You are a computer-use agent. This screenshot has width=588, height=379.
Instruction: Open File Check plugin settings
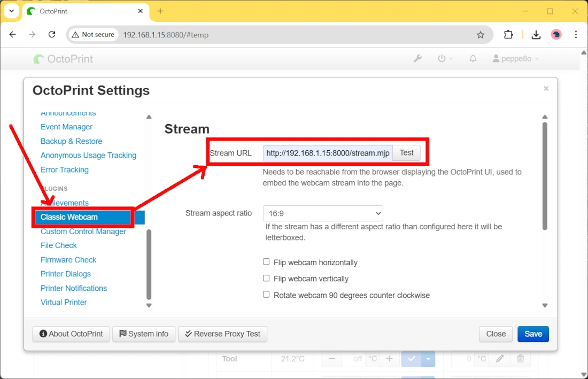(x=58, y=245)
